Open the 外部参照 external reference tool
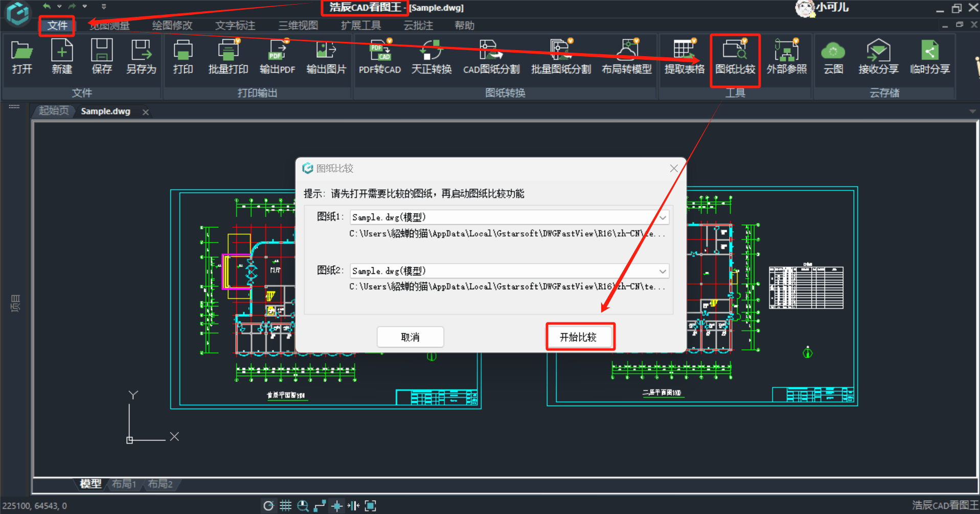This screenshot has height=514, width=980. tap(786, 56)
